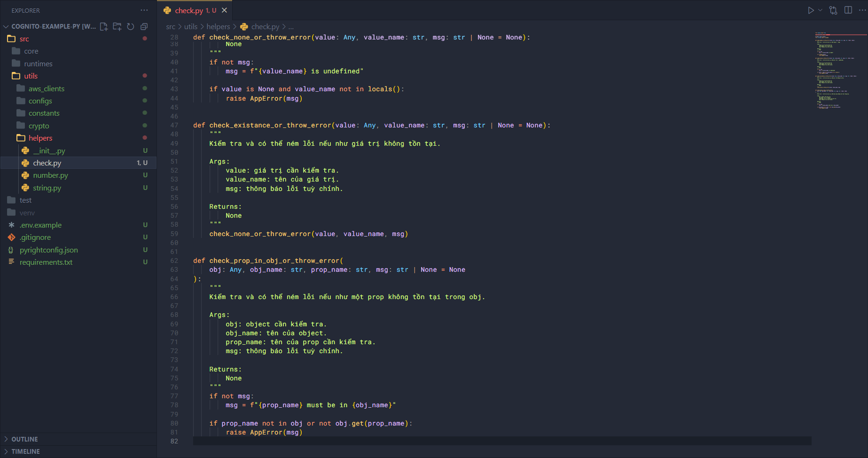868x458 pixels.
Task: Open requirements.txt in the file tree
Action: point(46,262)
